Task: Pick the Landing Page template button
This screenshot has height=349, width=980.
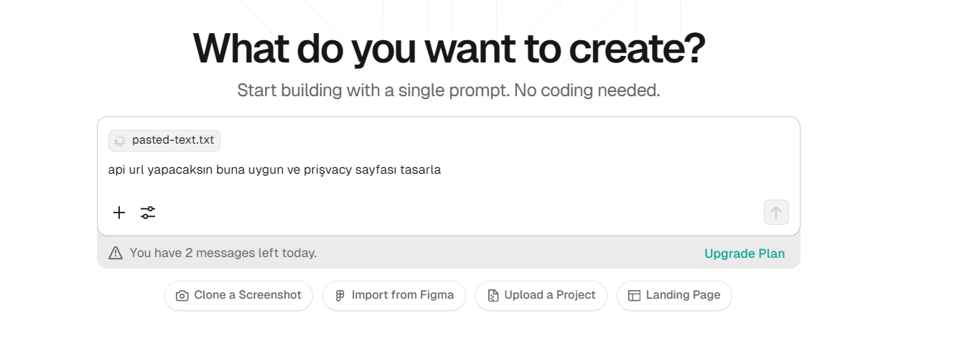Action: coord(674,296)
